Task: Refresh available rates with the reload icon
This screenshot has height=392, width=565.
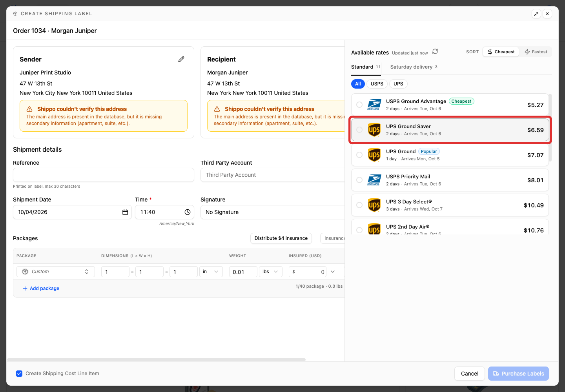Action: pyautogui.click(x=435, y=52)
